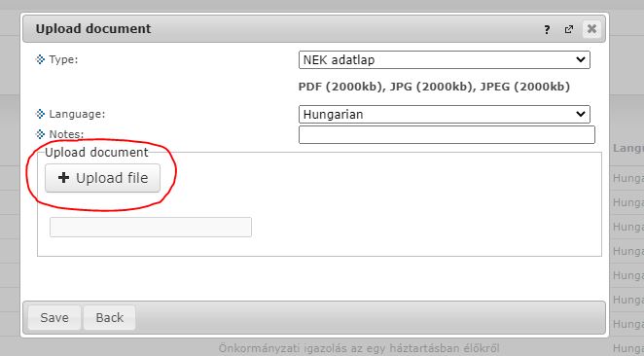The image size is (644, 356).
Task: Click into the Notes input field
Action: pyautogui.click(x=447, y=134)
